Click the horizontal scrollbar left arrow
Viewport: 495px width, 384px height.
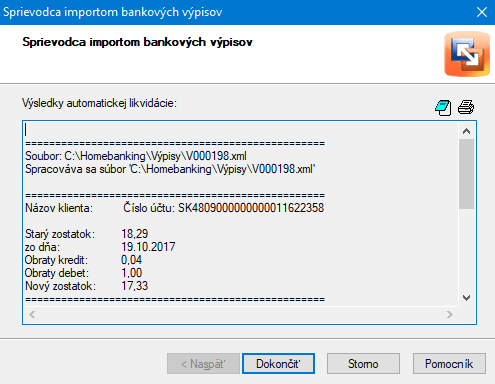point(32,314)
